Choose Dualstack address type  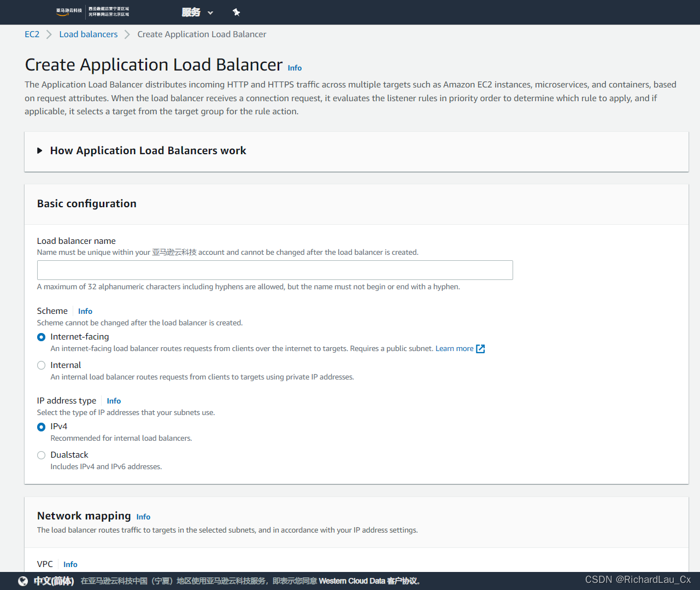click(x=41, y=455)
